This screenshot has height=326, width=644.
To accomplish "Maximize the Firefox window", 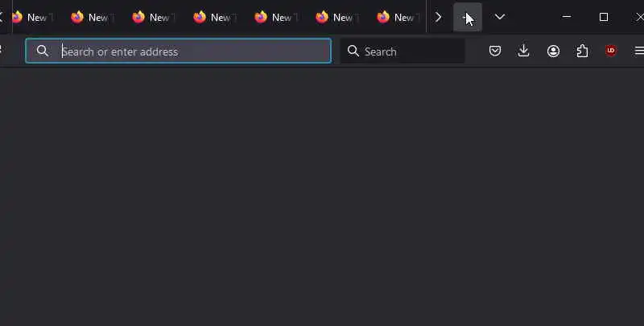I will tap(603, 17).
